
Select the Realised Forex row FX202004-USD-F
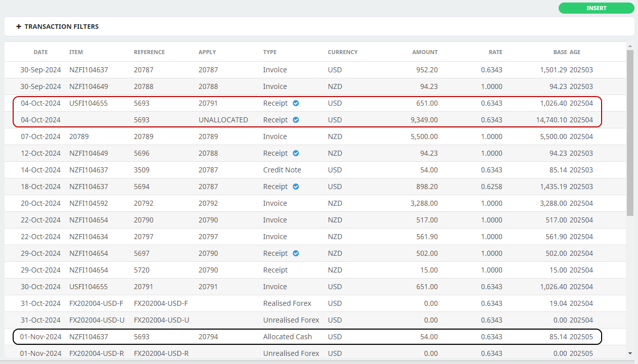287,303
